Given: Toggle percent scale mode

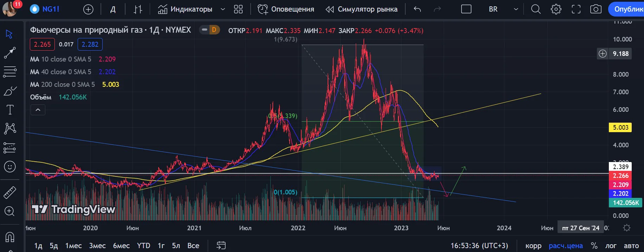Looking at the screenshot, I should click(594, 246).
